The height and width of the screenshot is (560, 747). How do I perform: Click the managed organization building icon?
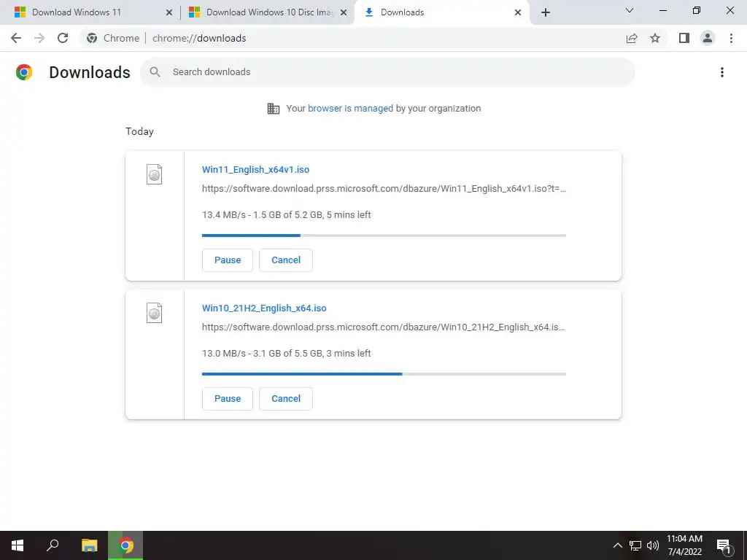click(274, 109)
